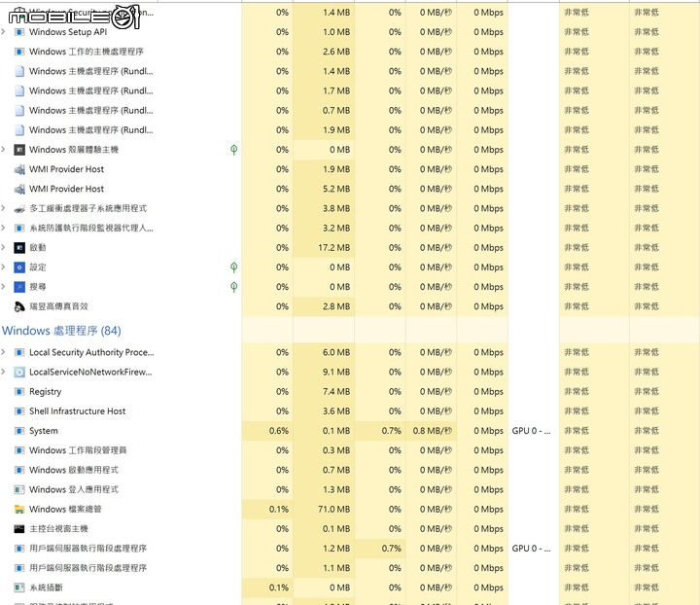Click the suspended leaf icon on Windows 殼層體驗主機 row
This screenshot has width=700, height=605.
pos(233,150)
